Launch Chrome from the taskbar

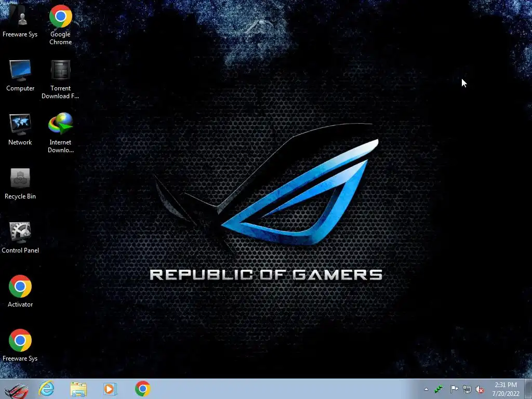[x=142, y=389]
